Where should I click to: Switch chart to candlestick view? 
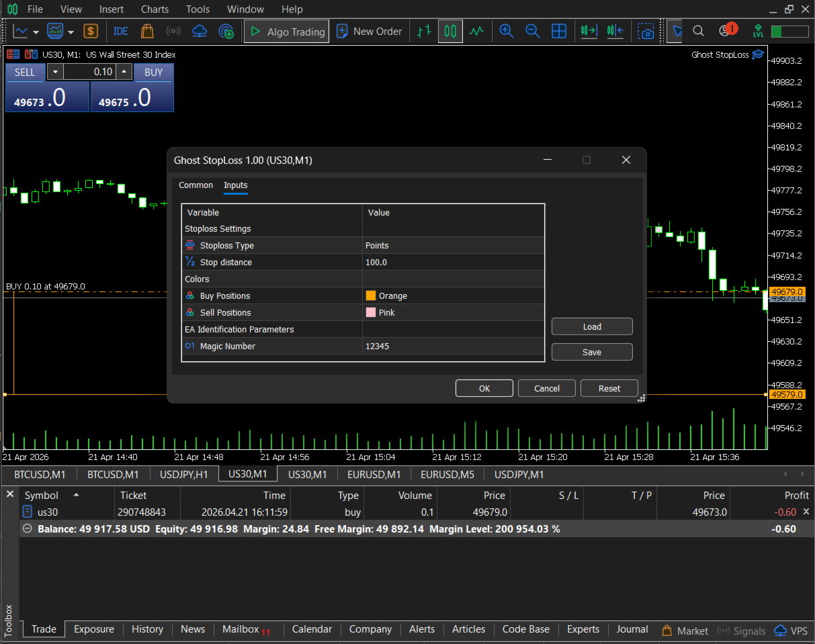[x=450, y=32]
